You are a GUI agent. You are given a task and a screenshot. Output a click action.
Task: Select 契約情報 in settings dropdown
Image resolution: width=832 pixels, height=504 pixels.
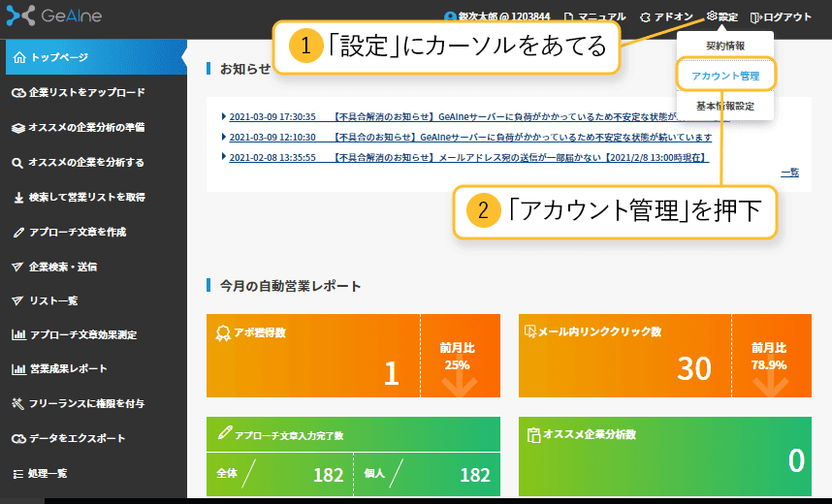click(725, 47)
